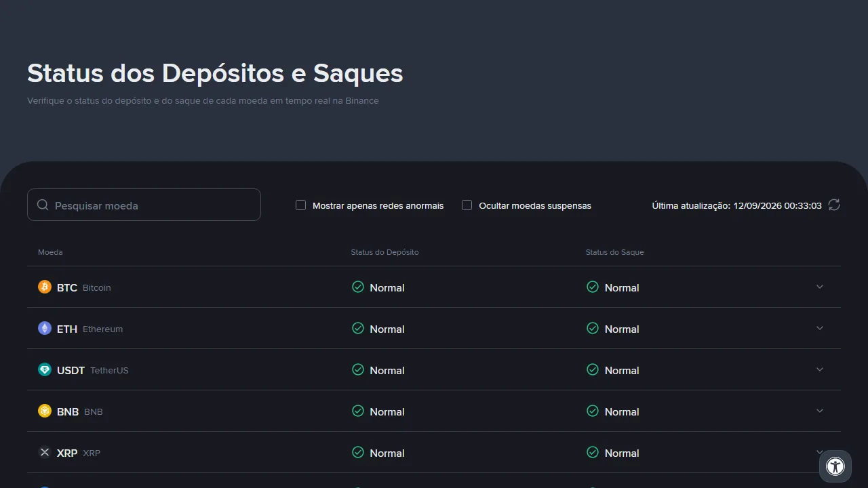Click the Bitcoin coin icon
Image resolution: width=868 pixels, height=488 pixels.
[x=45, y=287]
